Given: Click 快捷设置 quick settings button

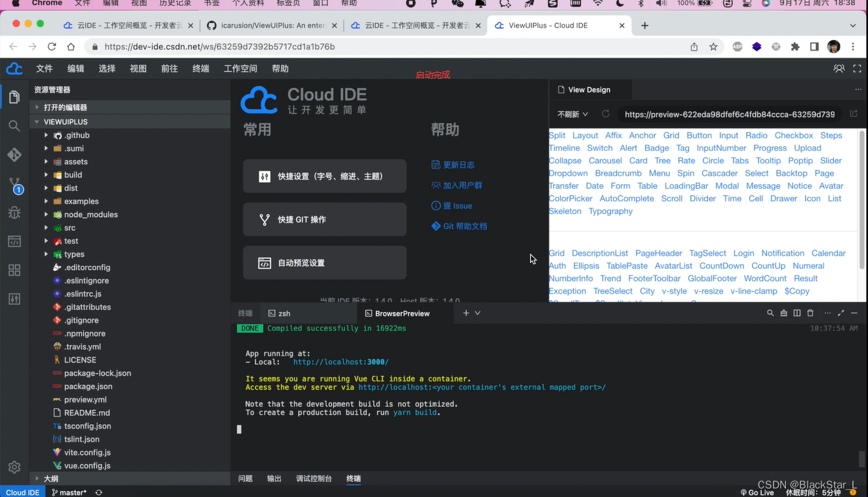Looking at the screenshot, I should coord(325,176).
